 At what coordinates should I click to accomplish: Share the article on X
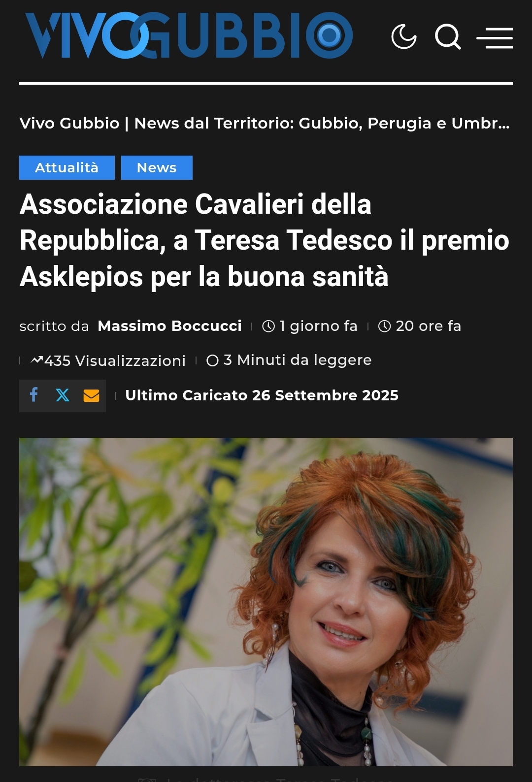click(63, 395)
